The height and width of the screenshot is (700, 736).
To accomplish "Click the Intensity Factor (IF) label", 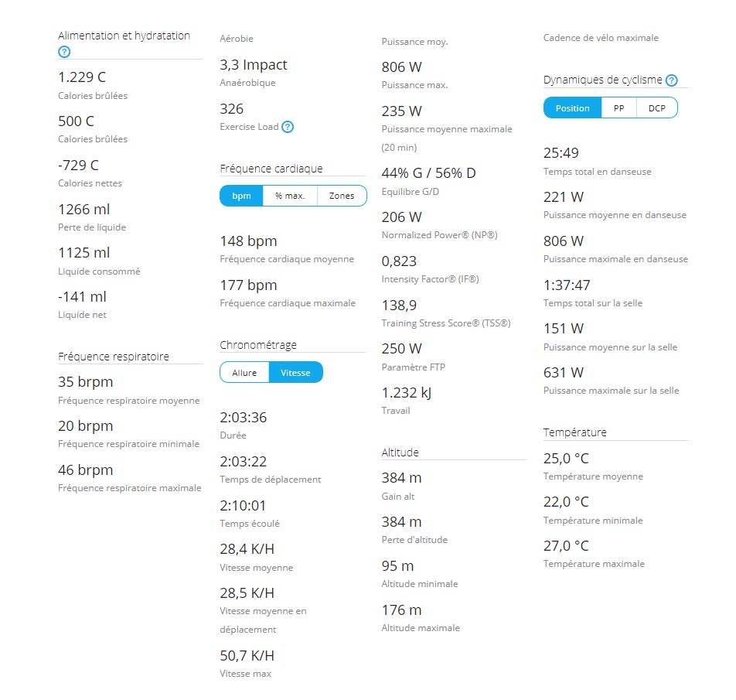I will pyautogui.click(x=431, y=279).
